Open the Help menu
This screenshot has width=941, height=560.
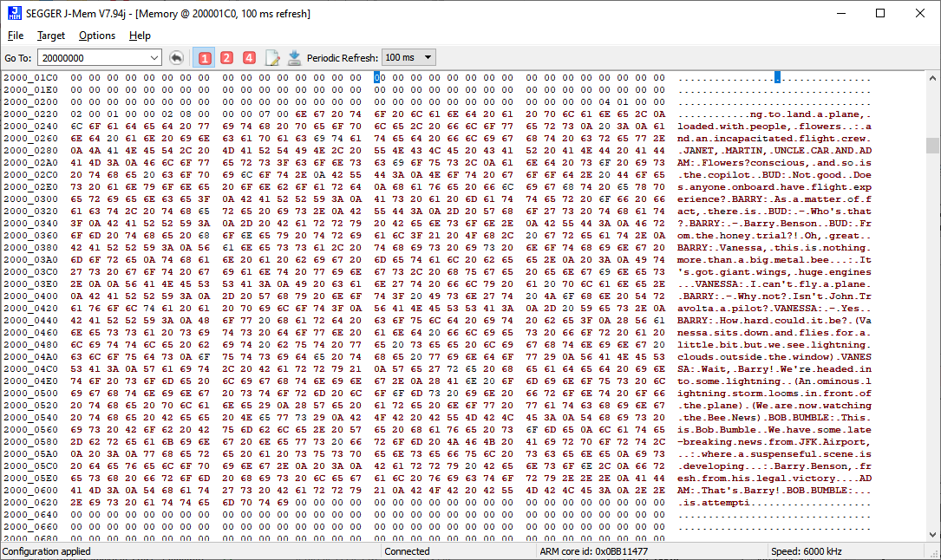[x=140, y=36]
